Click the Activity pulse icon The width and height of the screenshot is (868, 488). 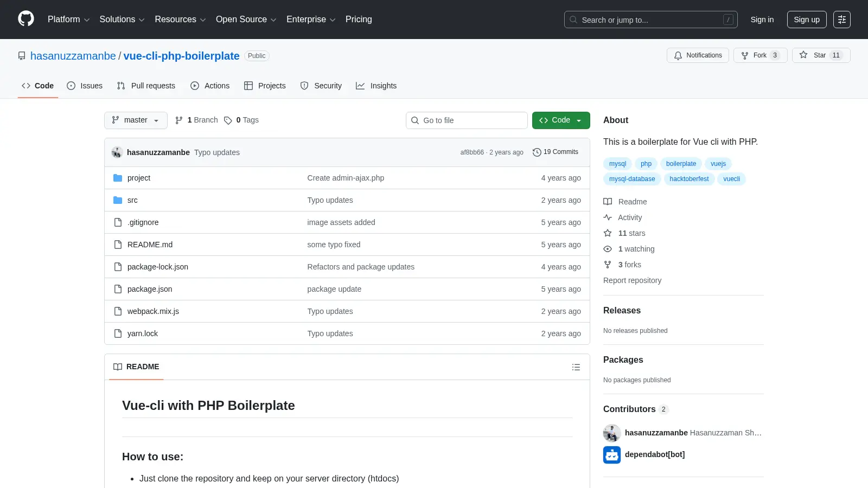click(x=608, y=217)
